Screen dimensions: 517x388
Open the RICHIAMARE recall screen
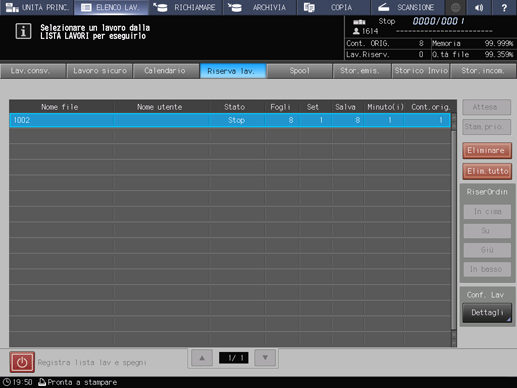pyautogui.click(x=185, y=7)
